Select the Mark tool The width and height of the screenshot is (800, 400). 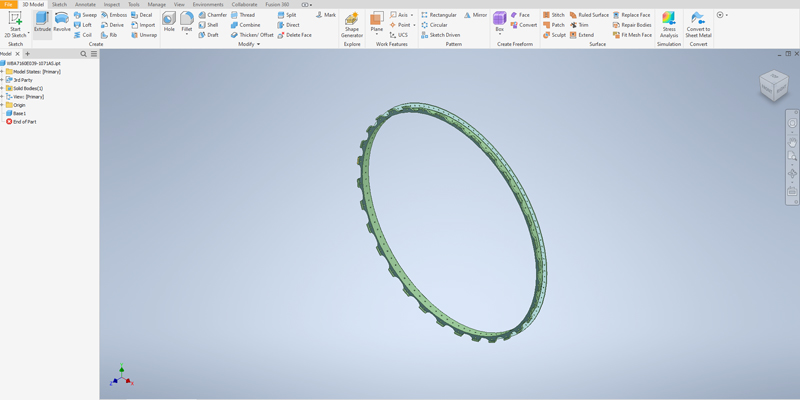[x=326, y=15]
